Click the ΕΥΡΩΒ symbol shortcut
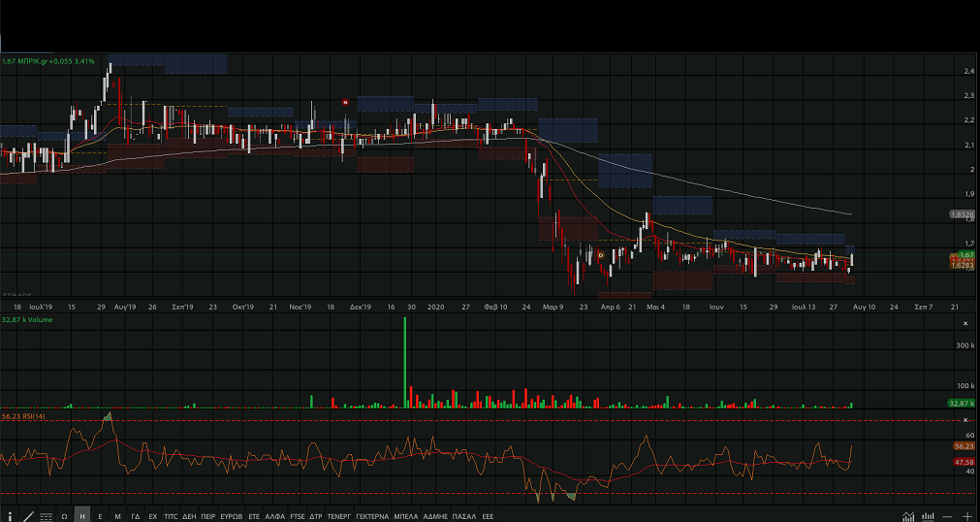This screenshot has width=980, height=522. pyautogui.click(x=232, y=516)
